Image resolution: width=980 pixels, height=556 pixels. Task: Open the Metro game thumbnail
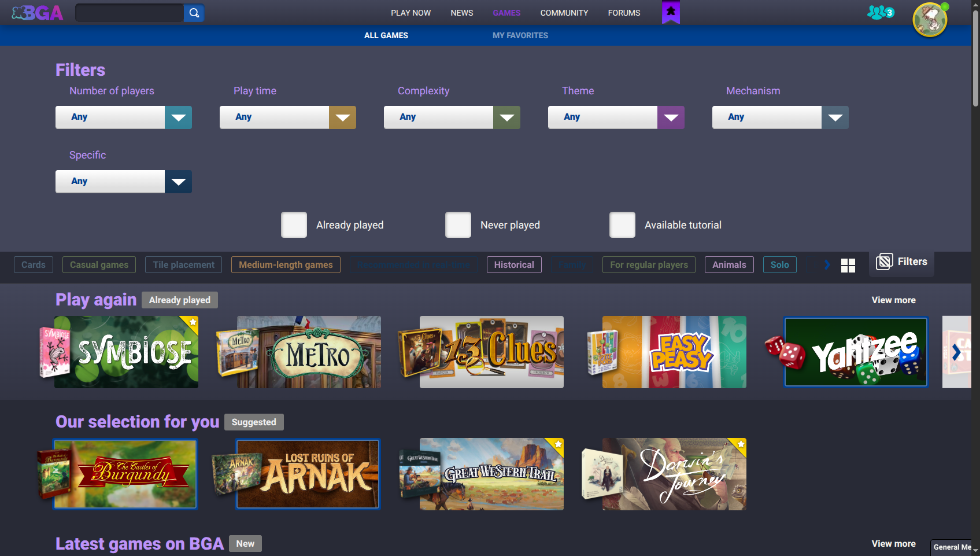(309, 352)
